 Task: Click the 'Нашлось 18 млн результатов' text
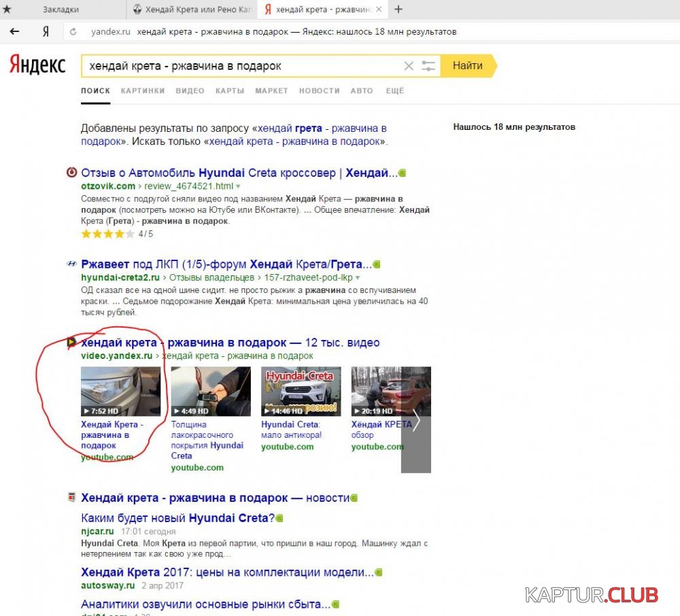click(x=514, y=127)
